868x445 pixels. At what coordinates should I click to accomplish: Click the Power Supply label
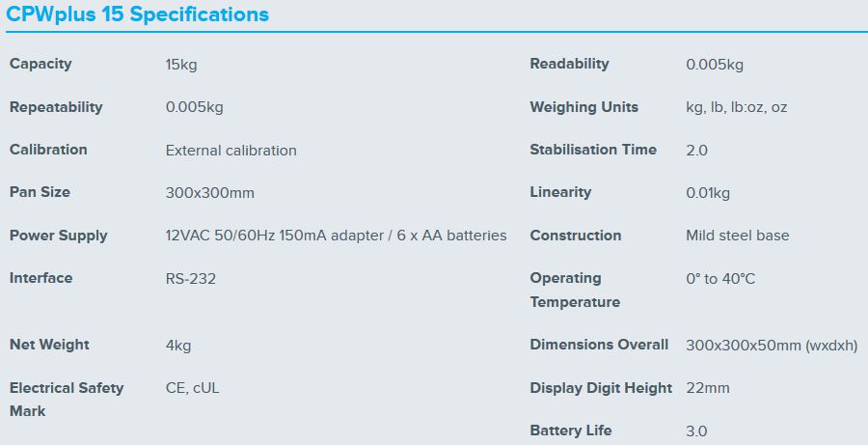tap(58, 236)
